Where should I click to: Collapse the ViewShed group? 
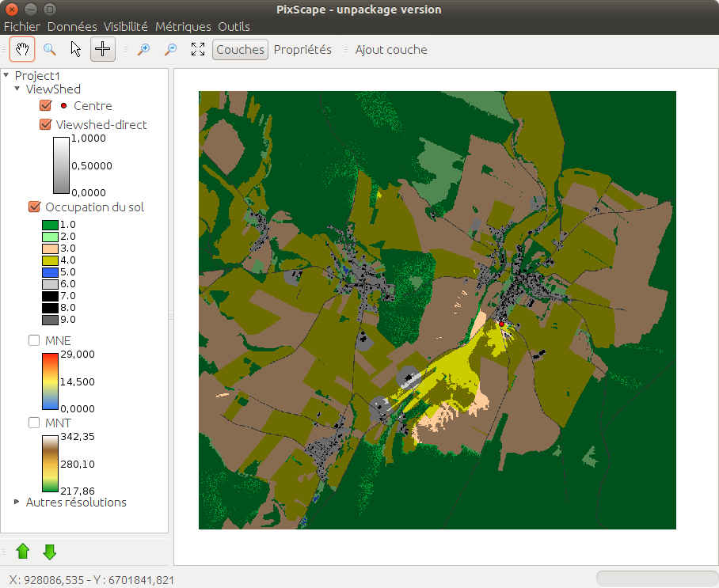(17, 89)
